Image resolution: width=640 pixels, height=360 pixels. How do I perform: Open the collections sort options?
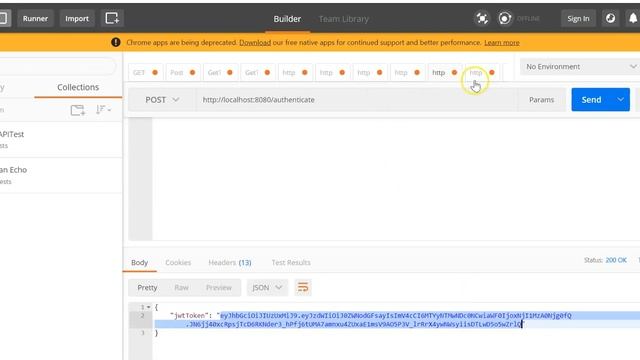point(103,110)
